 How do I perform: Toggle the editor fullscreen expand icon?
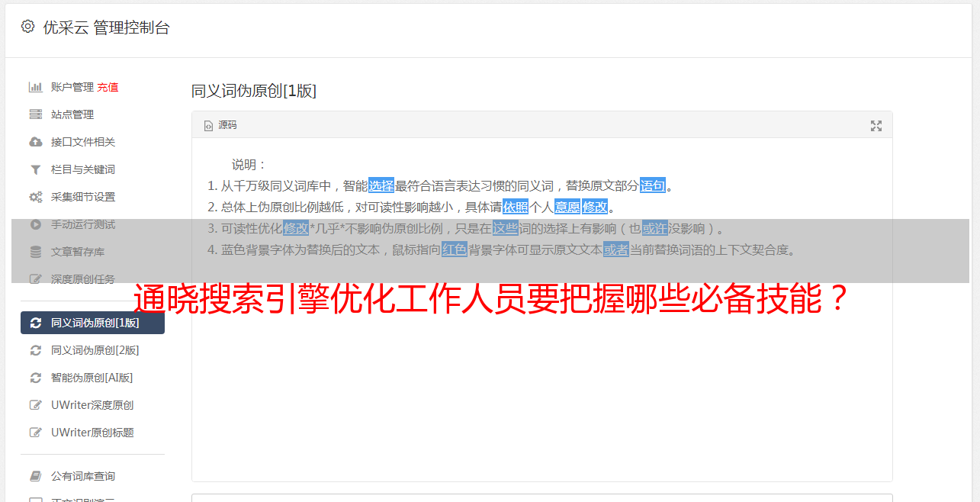876,126
